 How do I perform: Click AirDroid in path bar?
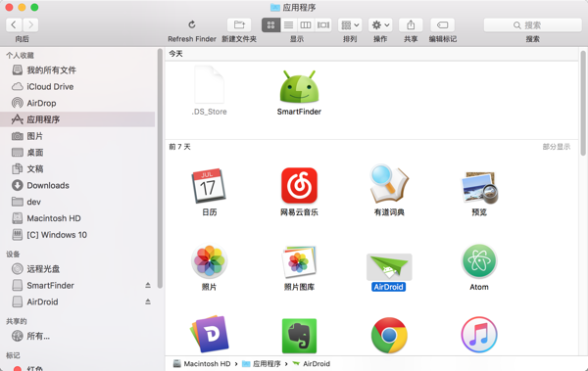[312, 363]
